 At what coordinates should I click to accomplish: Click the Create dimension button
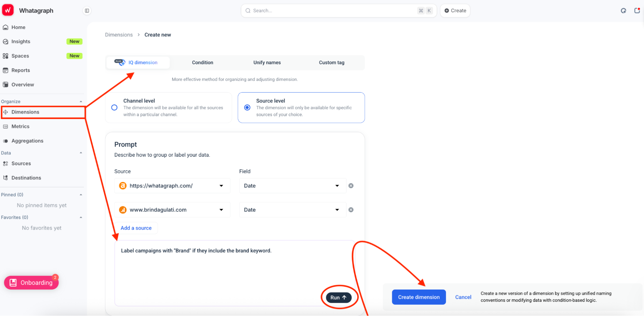tap(418, 297)
